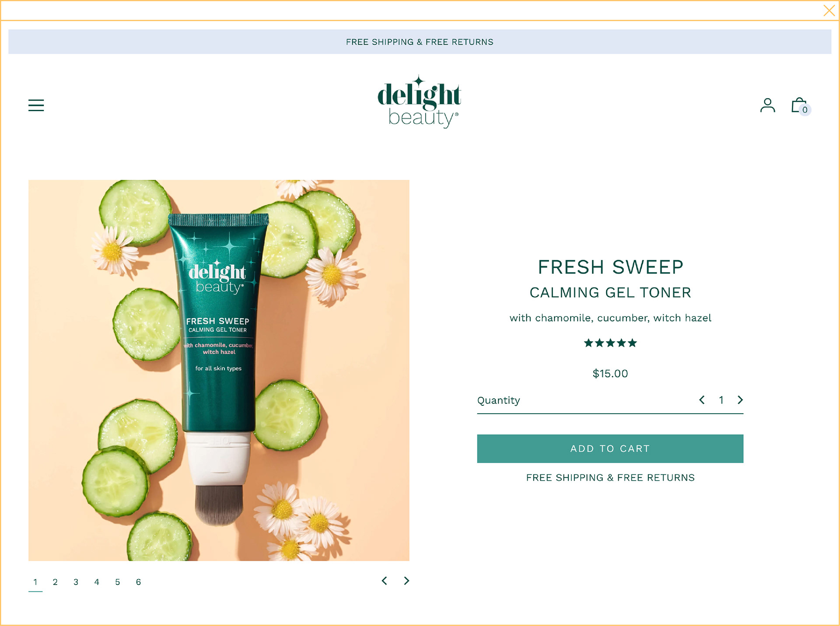Show previous product image with left arrow
Image resolution: width=840 pixels, height=626 pixels.
[384, 581]
